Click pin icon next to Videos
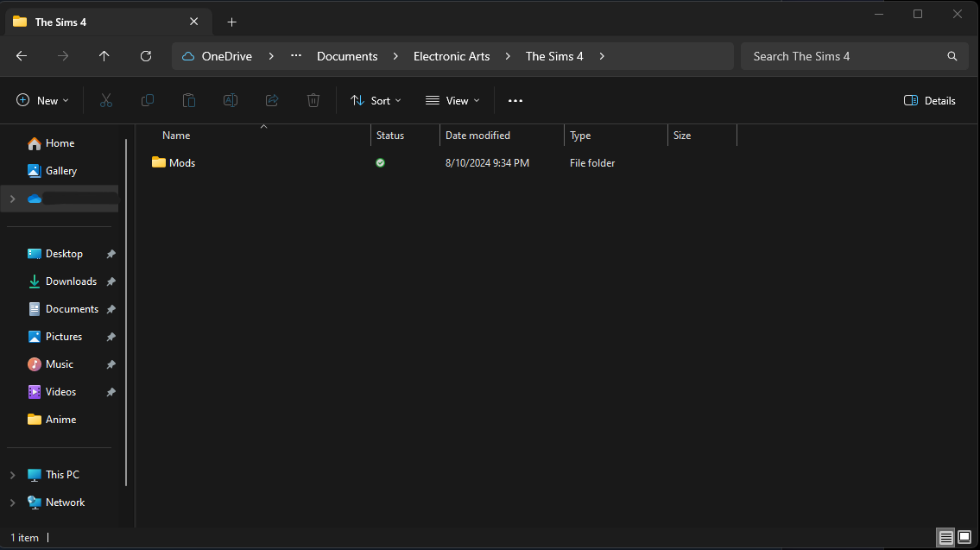Viewport: 980px width, 550px height. [111, 392]
